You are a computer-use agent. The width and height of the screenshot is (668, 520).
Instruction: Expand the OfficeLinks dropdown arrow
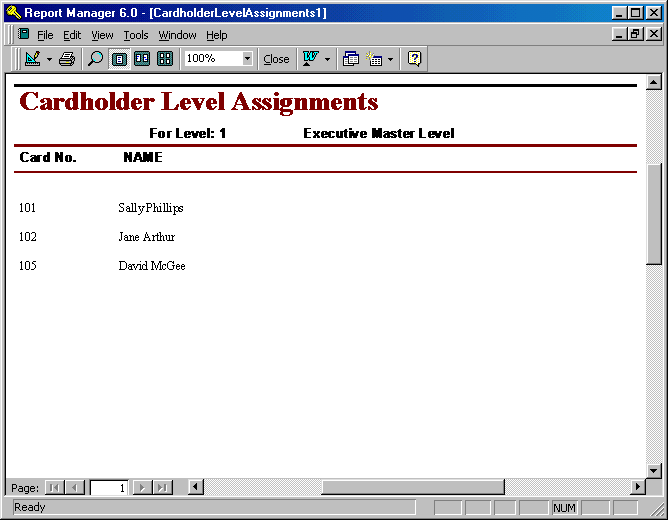pos(327,59)
